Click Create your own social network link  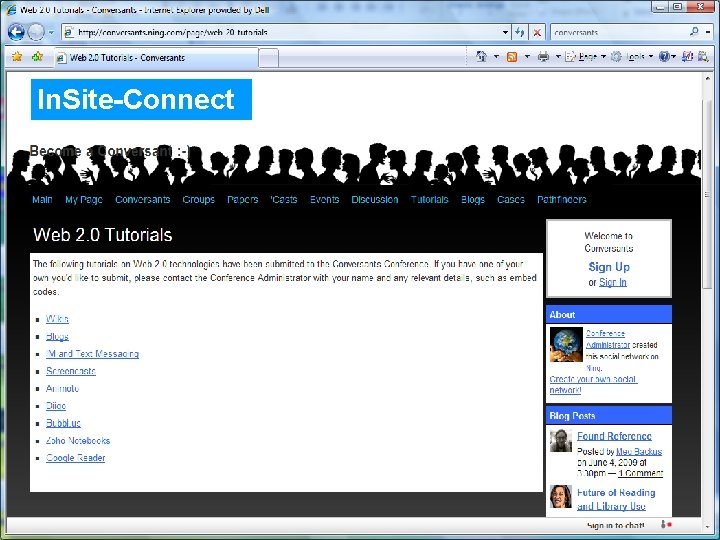pos(593,384)
